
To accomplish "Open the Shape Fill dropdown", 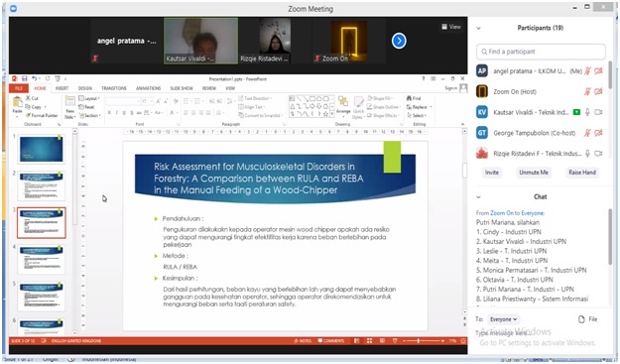I will [x=380, y=98].
